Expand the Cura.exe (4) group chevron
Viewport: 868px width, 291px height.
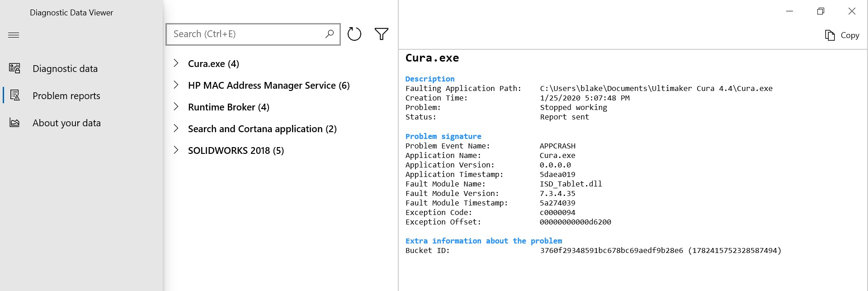[176, 63]
